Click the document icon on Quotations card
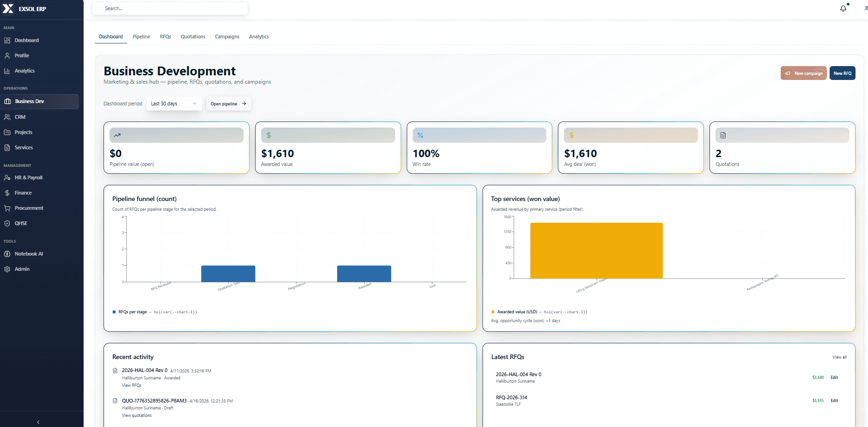 (723, 135)
